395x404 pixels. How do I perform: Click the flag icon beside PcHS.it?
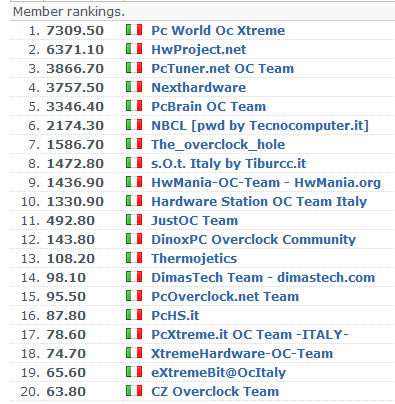click(x=134, y=315)
